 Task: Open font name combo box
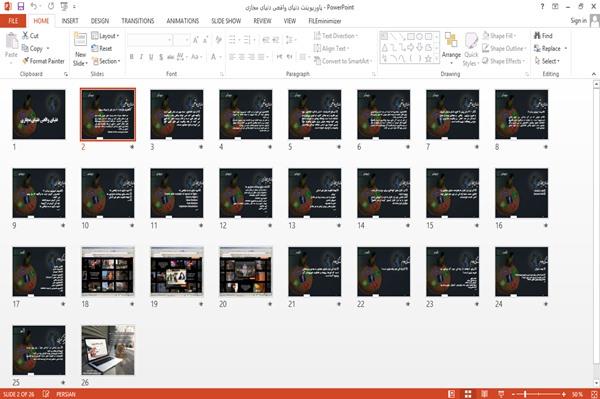[149, 40]
